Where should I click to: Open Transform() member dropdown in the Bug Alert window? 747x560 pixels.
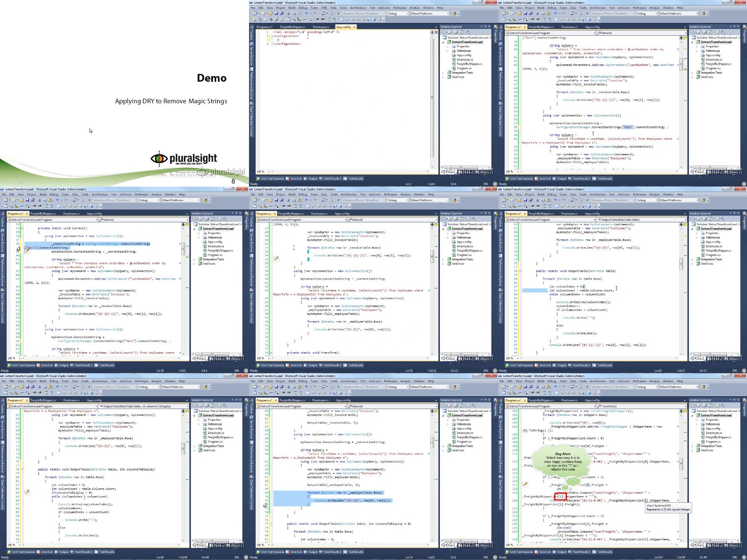pyautogui.click(x=642, y=406)
